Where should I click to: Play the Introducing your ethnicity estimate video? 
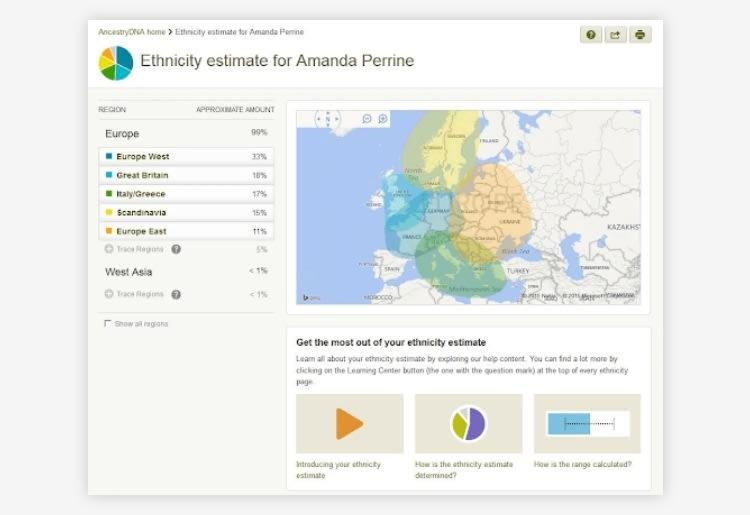tap(349, 424)
